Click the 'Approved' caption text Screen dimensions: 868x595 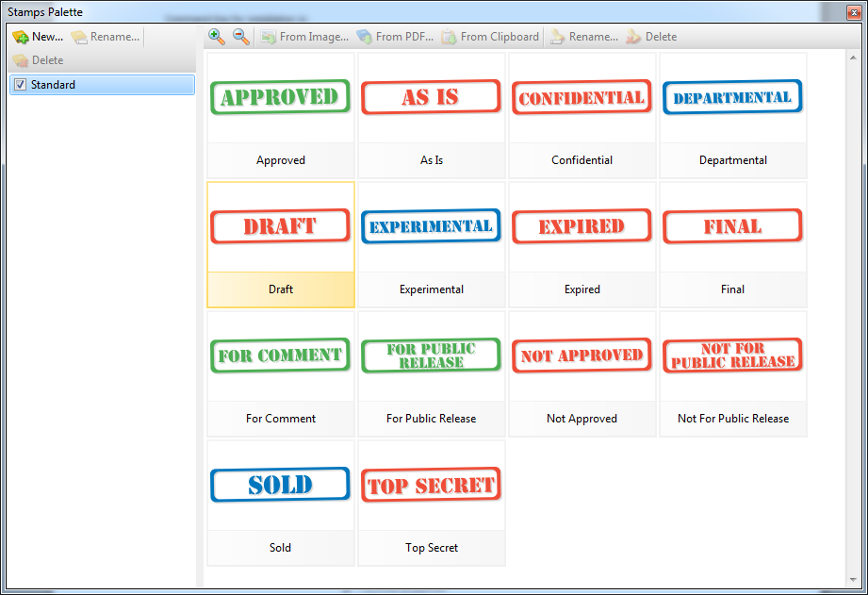[x=281, y=160]
